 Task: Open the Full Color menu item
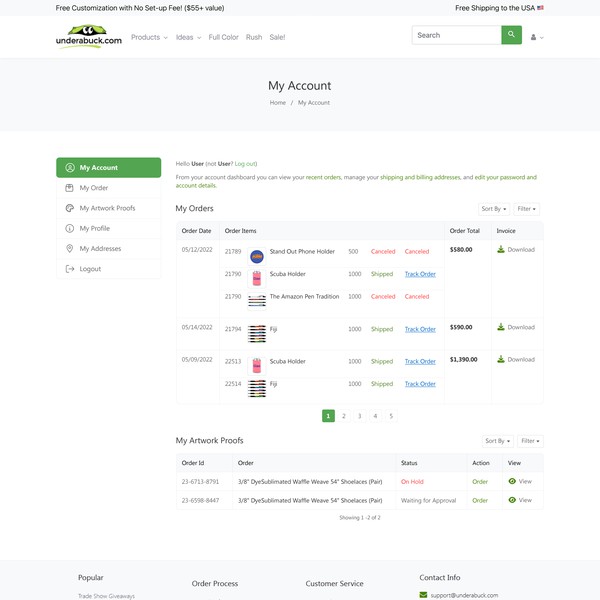coord(223,37)
